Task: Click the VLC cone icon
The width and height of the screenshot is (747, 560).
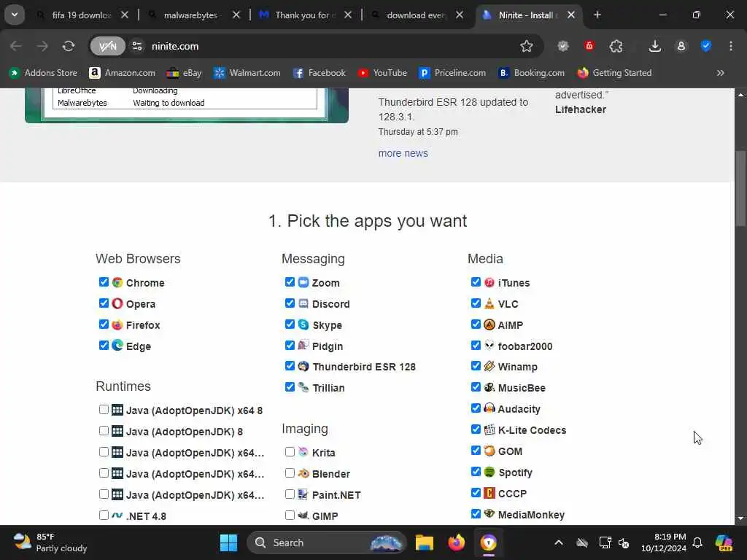Action: [x=489, y=303]
